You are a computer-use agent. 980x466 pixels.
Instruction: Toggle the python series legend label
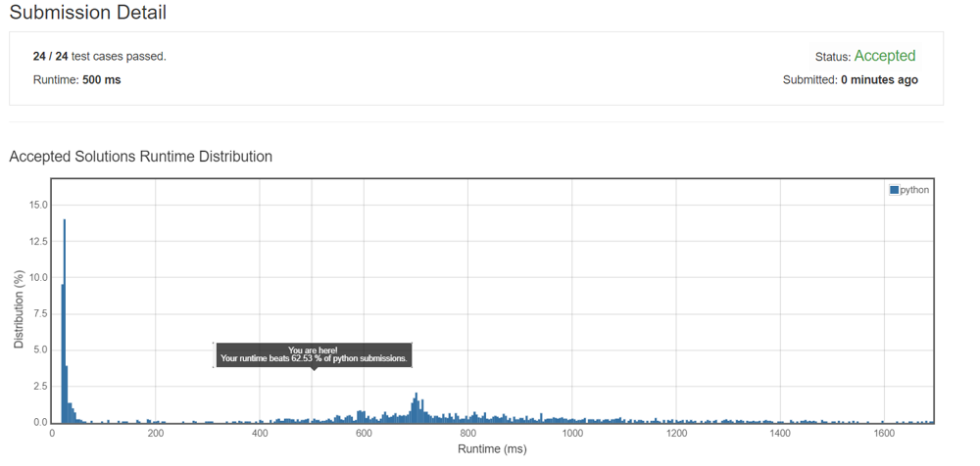point(913,190)
